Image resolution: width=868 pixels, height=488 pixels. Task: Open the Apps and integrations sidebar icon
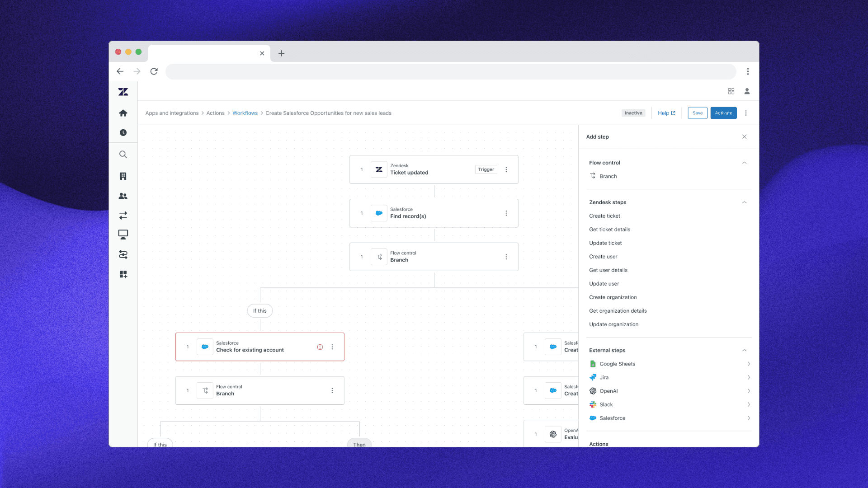point(123,274)
